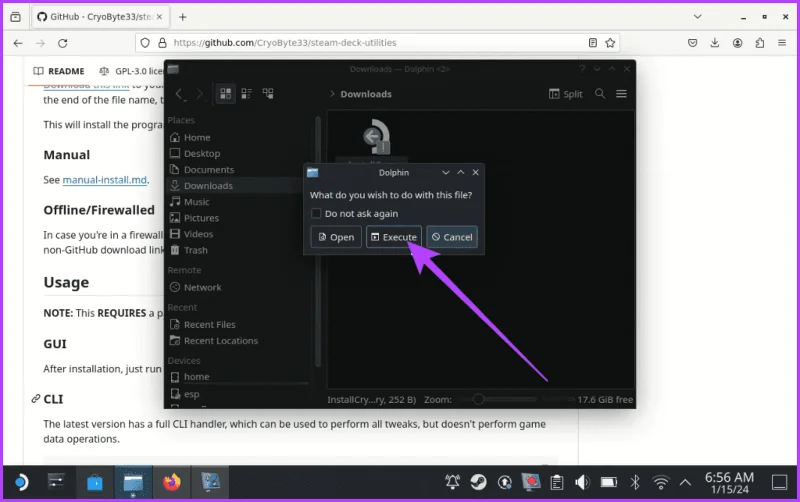Open the manual-install.md link
This screenshot has height=502, width=800.
pos(105,180)
